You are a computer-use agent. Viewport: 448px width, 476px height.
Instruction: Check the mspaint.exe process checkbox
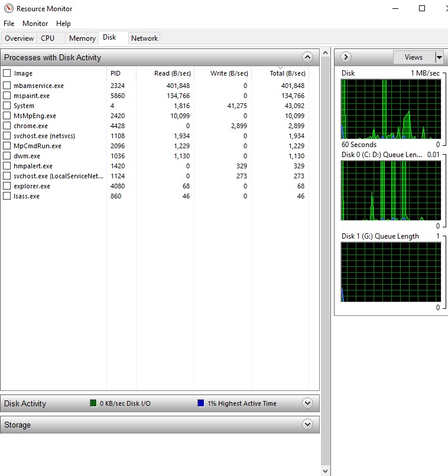click(x=7, y=96)
